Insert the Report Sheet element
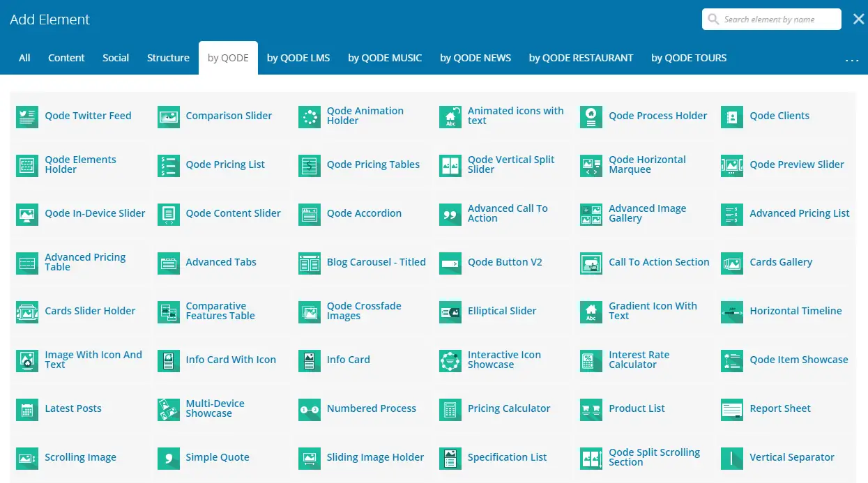The height and width of the screenshot is (483, 868). pyautogui.click(x=784, y=409)
